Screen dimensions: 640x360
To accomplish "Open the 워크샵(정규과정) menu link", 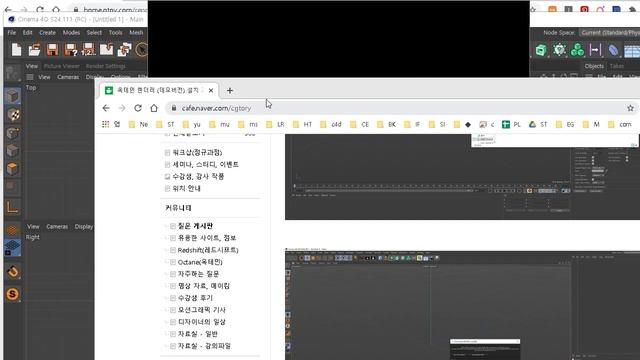I will [198, 153].
